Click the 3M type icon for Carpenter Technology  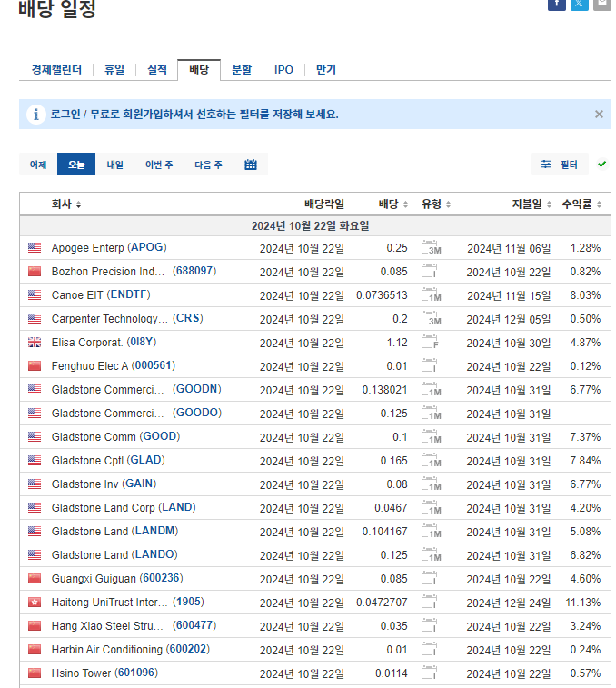pos(431,318)
